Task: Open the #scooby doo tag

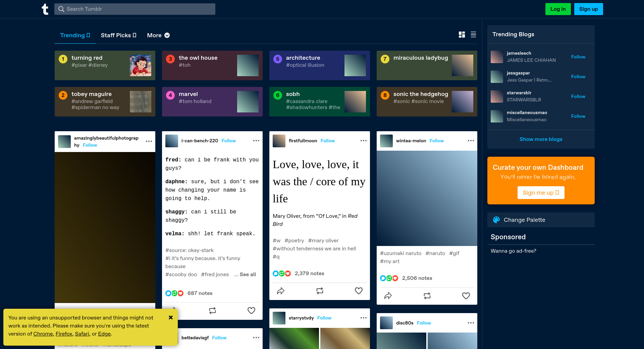Action: coord(181,275)
